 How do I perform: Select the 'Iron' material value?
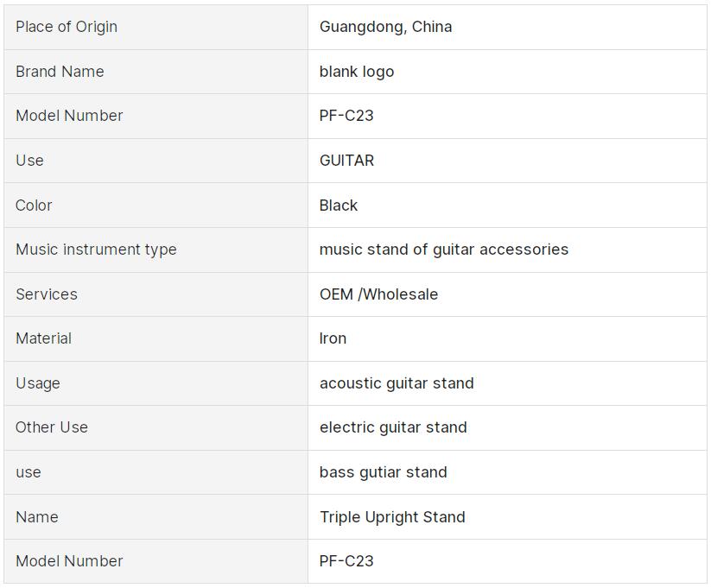pyautogui.click(x=333, y=338)
